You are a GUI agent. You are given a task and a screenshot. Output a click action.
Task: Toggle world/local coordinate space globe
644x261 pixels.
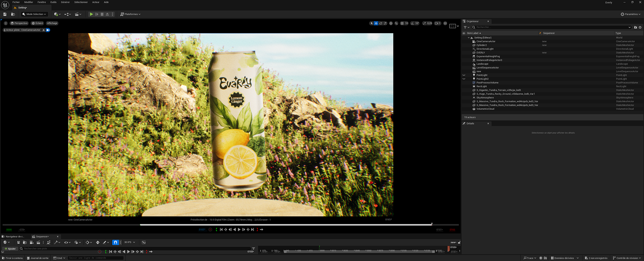coord(391,23)
